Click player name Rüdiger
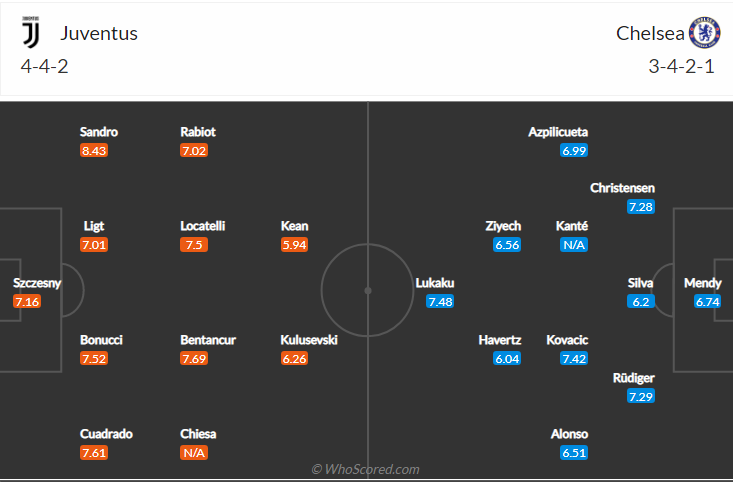The height and width of the screenshot is (482, 733). [634, 378]
